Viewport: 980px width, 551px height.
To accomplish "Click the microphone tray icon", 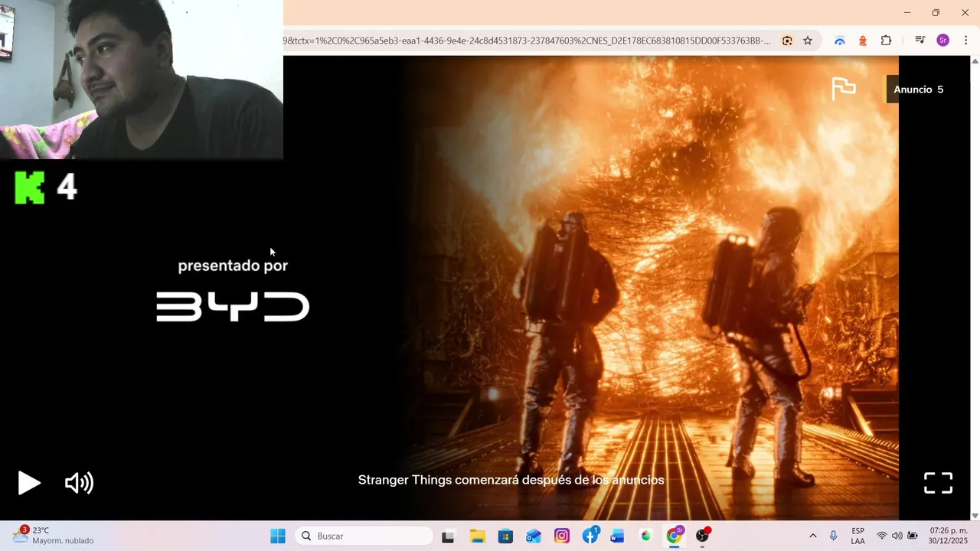I will coord(834,536).
